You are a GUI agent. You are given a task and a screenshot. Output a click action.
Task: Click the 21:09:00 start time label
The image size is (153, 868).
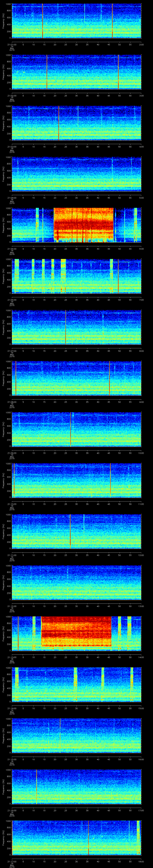(x=12, y=453)
